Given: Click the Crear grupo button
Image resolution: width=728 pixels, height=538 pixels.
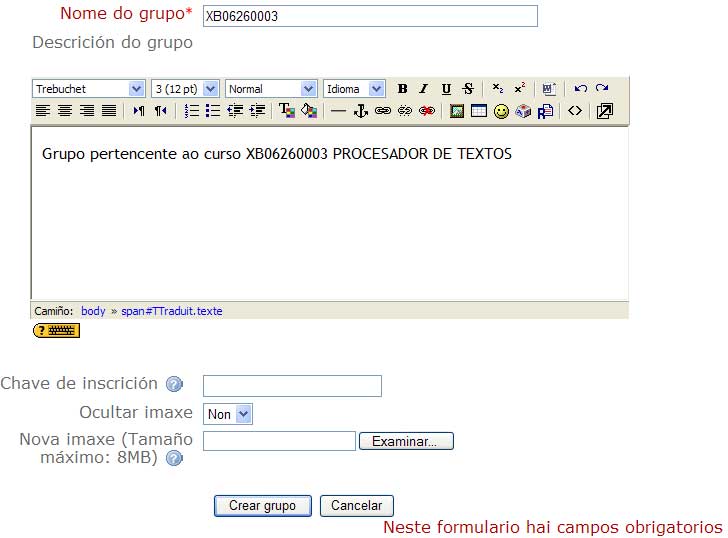Looking at the screenshot, I should tap(262, 506).
